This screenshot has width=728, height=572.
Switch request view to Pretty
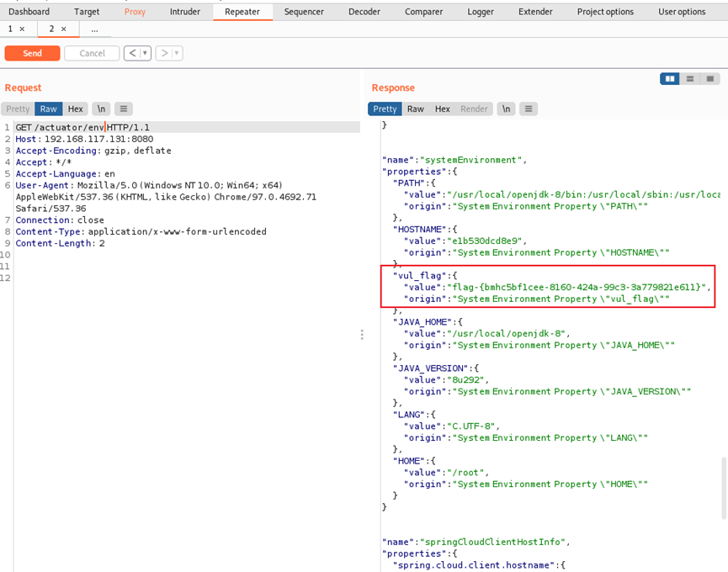tap(19, 109)
